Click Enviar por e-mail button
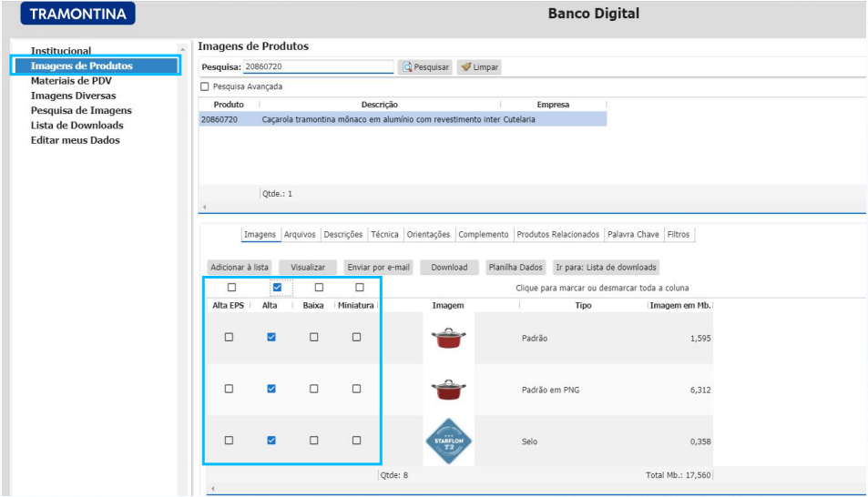 click(x=379, y=268)
